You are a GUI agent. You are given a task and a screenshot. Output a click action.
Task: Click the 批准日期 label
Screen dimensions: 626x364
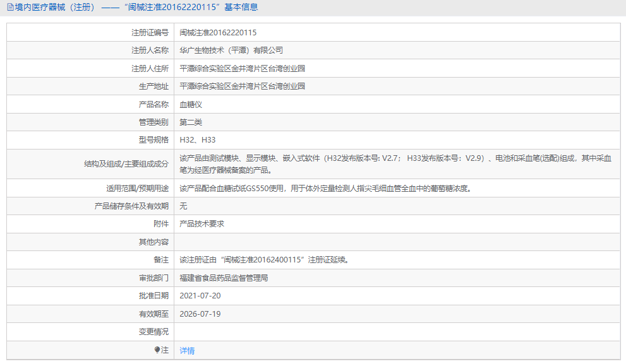(153, 295)
